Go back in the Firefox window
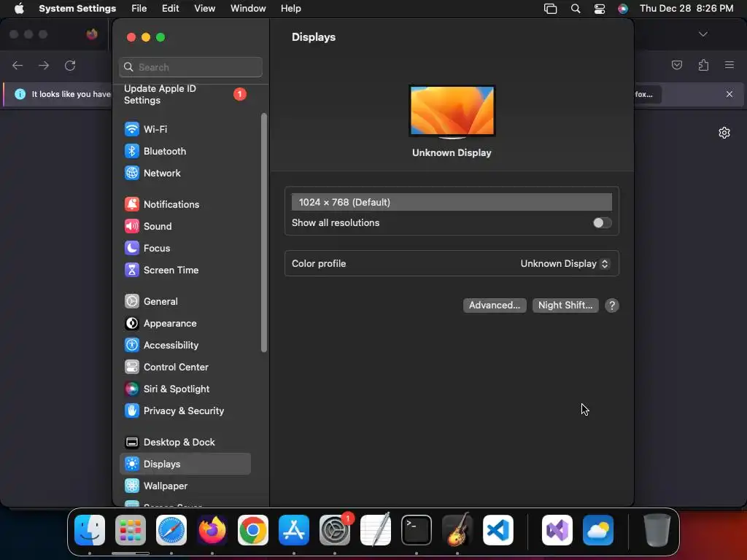The image size is (747, 560). [x=18, y=65]
